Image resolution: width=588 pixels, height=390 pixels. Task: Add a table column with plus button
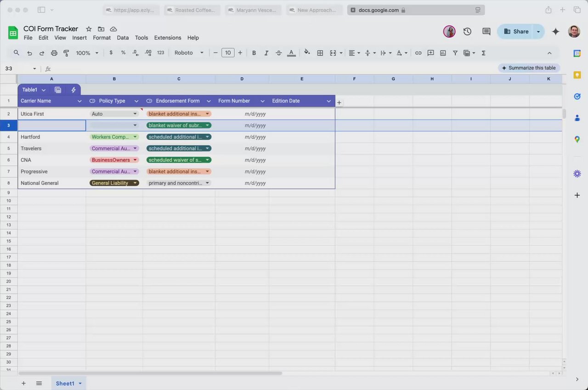click(339, 102)
